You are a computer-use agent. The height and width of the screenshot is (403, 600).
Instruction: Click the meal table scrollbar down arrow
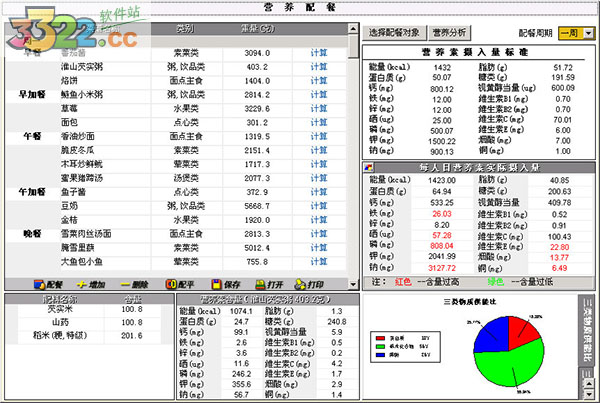(353, 284)
